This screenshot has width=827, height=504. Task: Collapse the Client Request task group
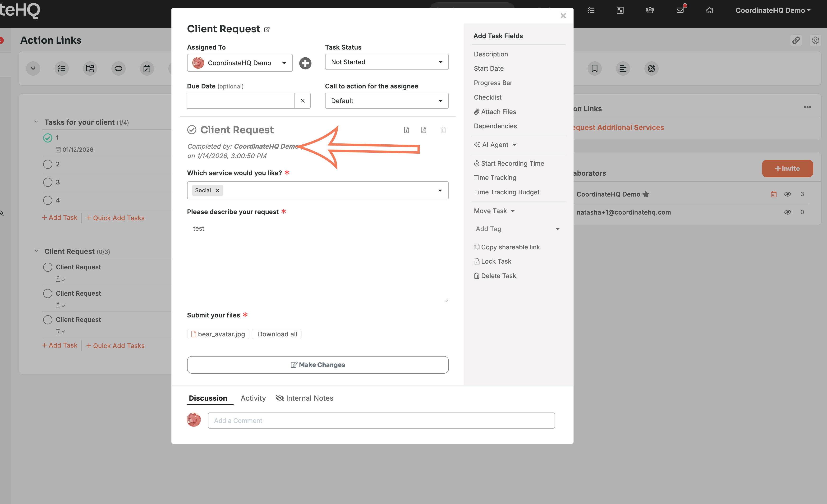36,251
